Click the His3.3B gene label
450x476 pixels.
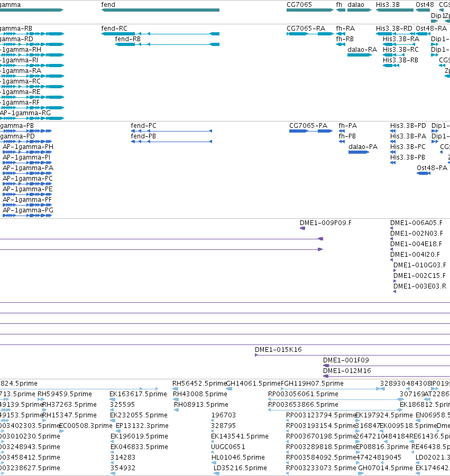[x=388, y=5]
